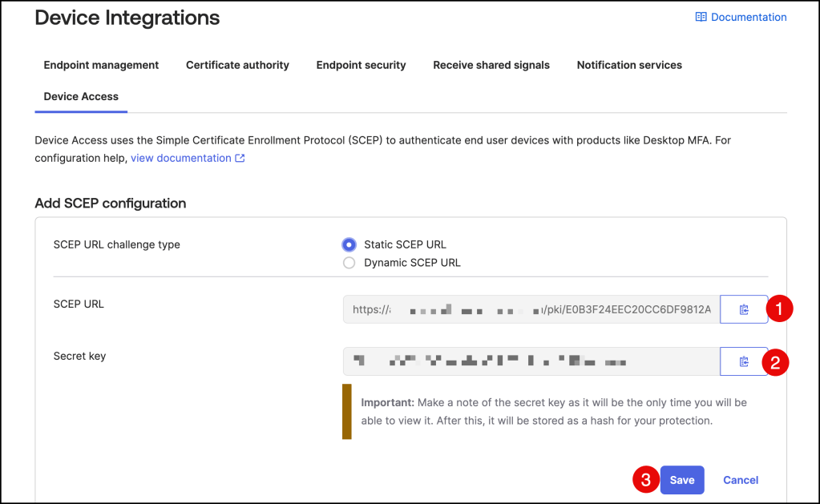Open the Receive shared signals tab
Viewport: 820px width, 504px height.
coord(491,65)
